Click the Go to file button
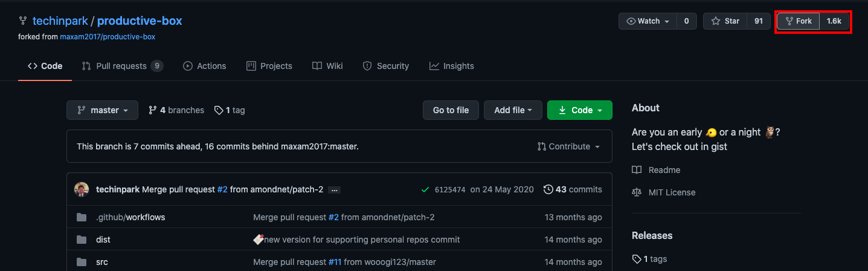The width and height of the screenshot is (868, 271). click(x=451, y=110)
